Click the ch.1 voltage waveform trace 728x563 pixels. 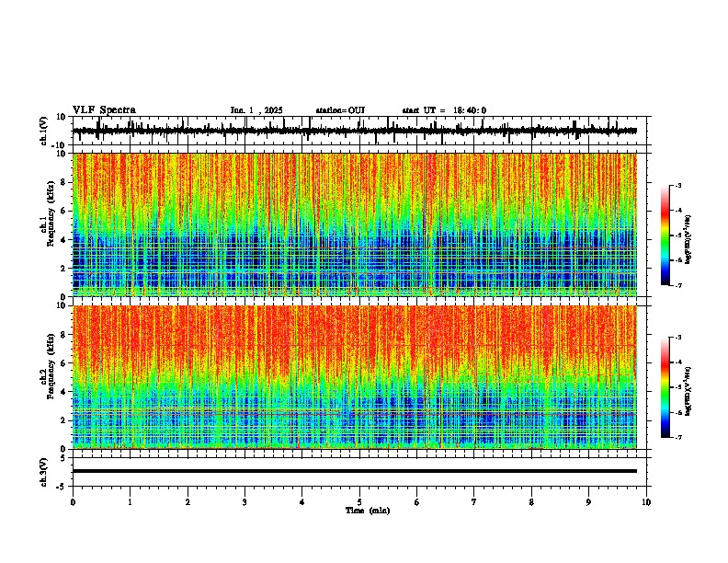point(354,131)
